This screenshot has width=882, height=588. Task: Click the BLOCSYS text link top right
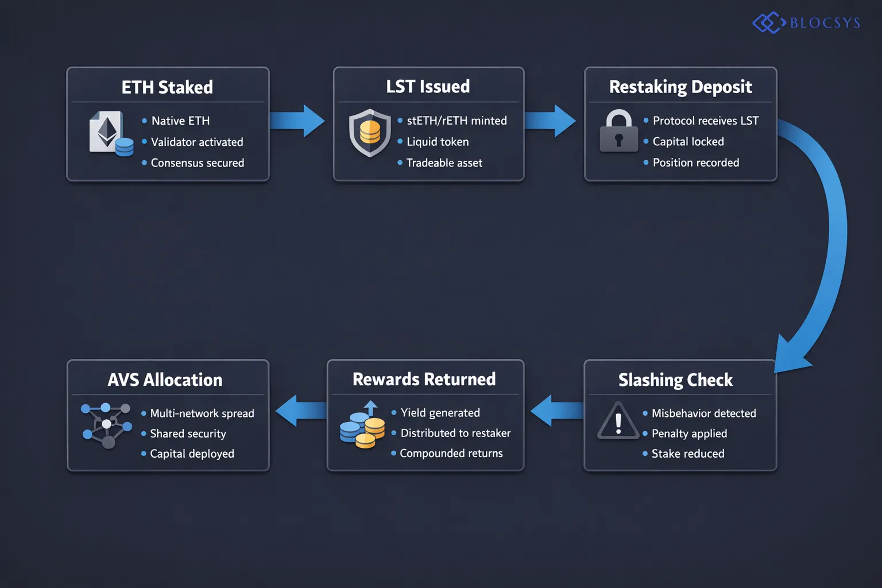click(x=824, y=22)
